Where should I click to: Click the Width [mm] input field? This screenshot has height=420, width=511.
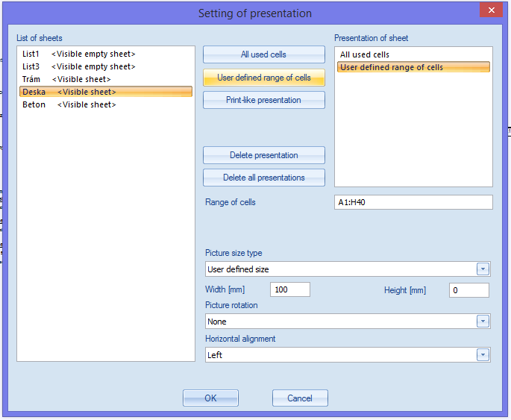(x=289, y=289)
